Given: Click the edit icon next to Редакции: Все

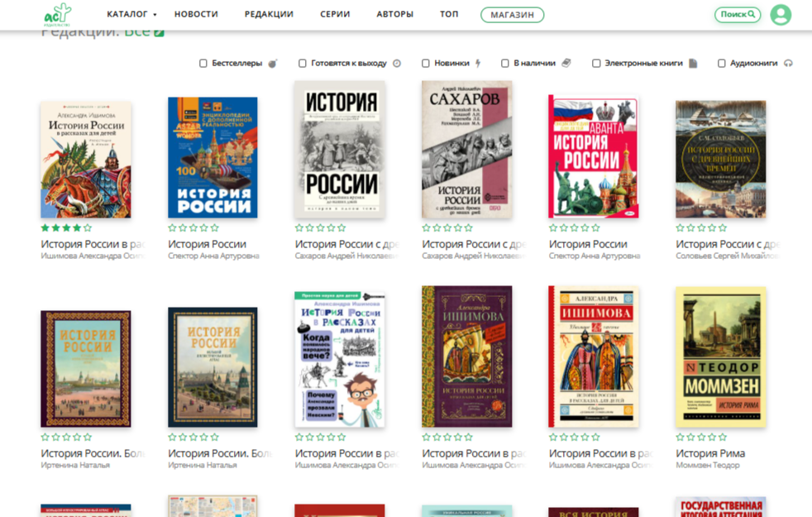Looking at the screenshot, I should (159, 33).
